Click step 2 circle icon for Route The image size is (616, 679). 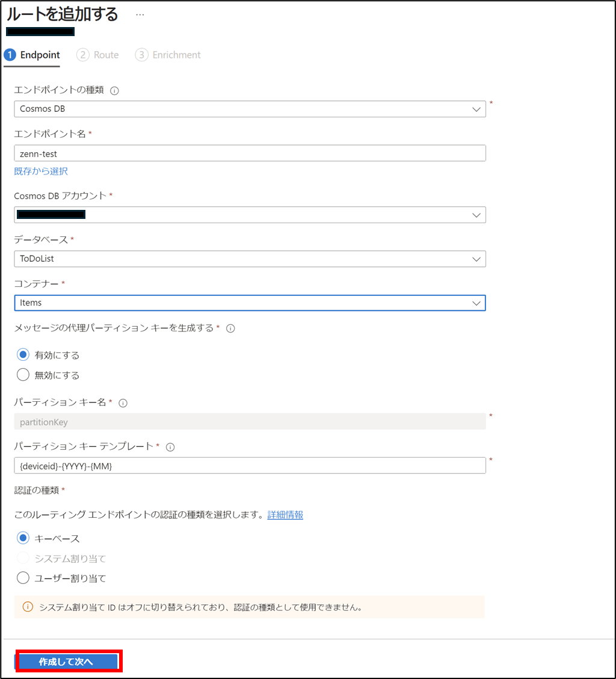83,55
